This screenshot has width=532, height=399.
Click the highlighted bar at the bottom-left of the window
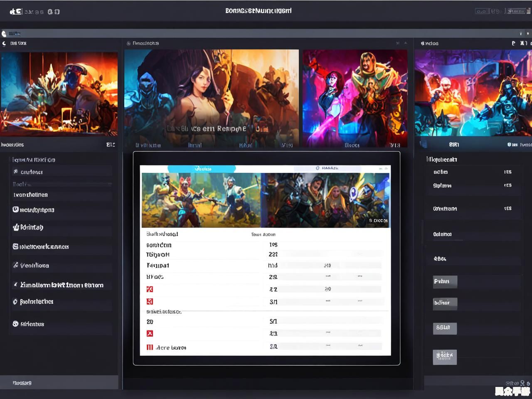[x=59, y=383]
